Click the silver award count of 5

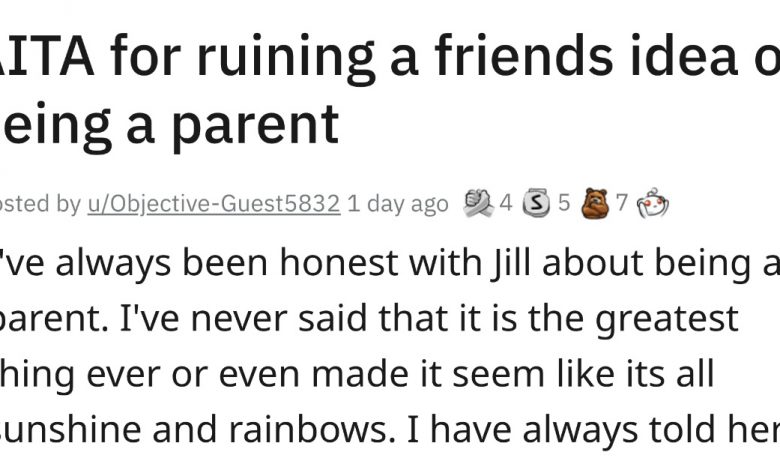coord(564,204)
